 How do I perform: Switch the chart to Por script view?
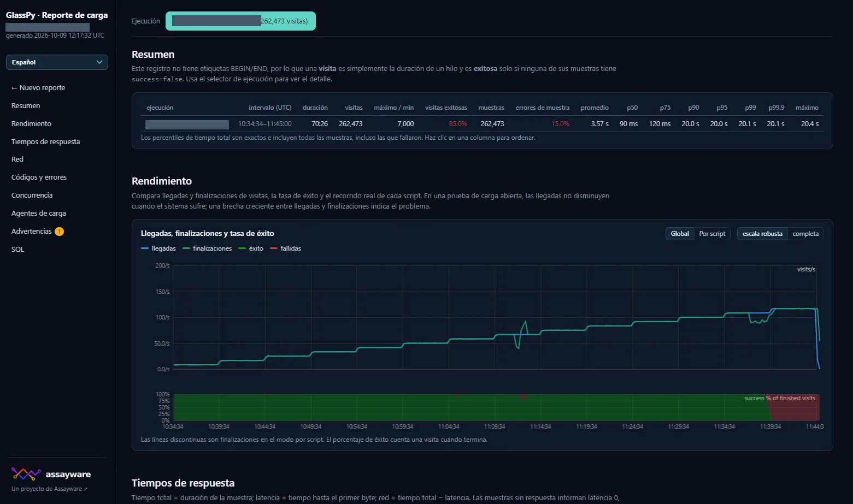pos(712,234)
